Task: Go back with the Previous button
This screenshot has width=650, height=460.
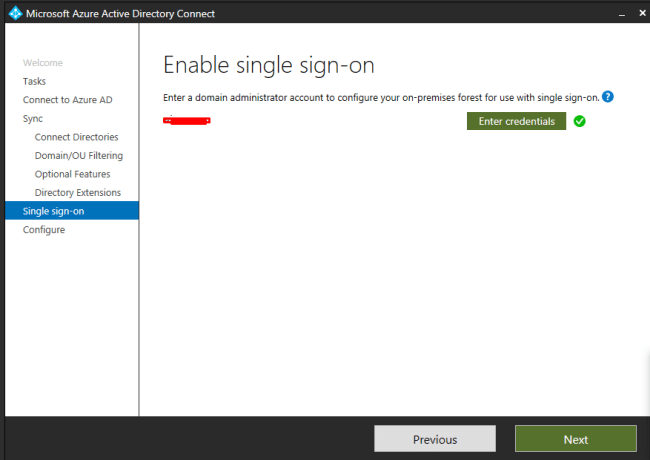Action: click(435, 439)
